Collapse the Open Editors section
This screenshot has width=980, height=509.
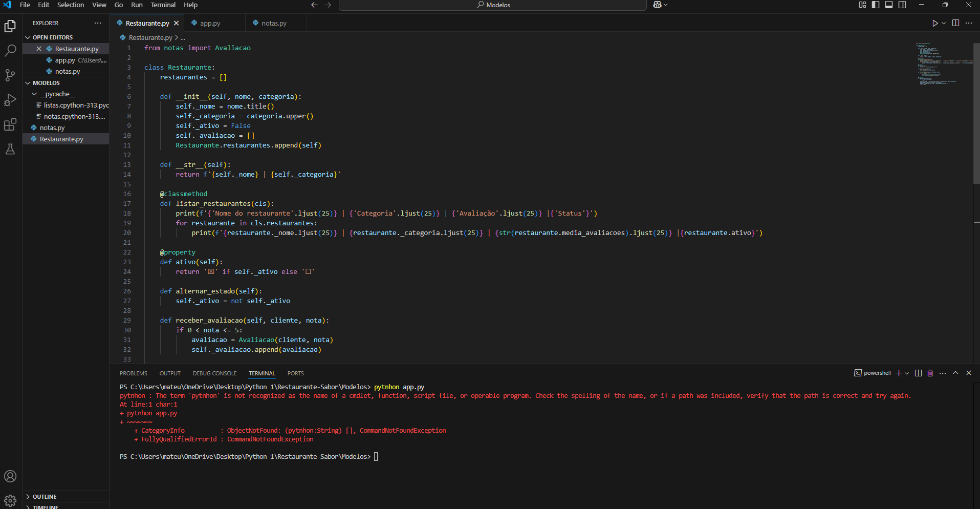[28, 37]
